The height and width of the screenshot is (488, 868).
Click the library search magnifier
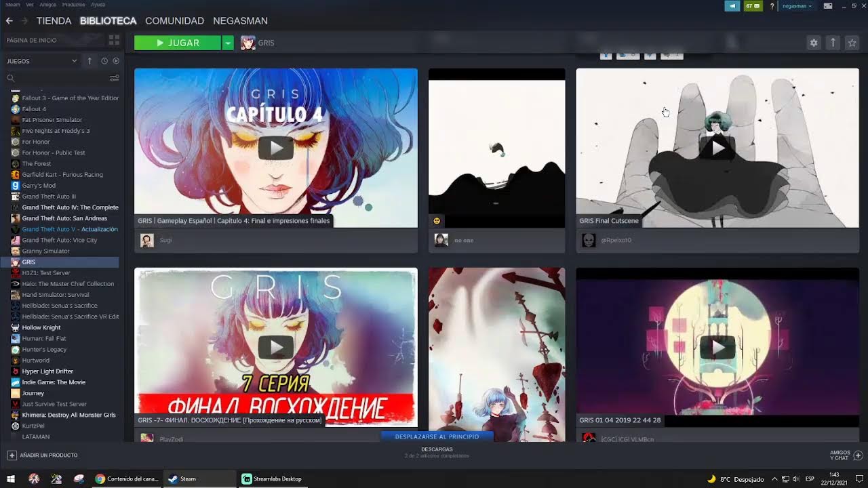pos(11,78)
